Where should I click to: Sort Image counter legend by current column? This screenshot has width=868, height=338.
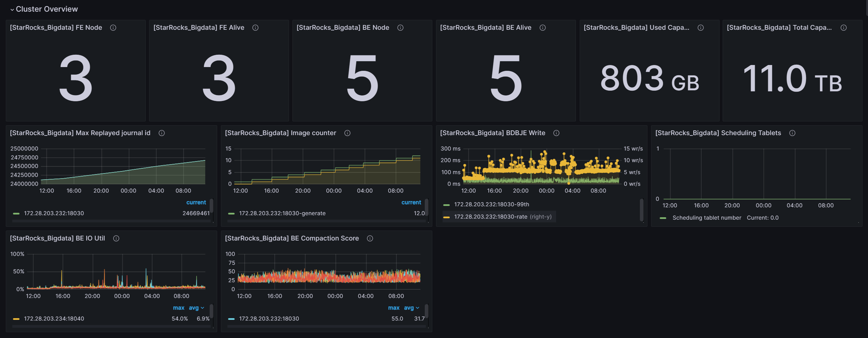coord(411,203)
